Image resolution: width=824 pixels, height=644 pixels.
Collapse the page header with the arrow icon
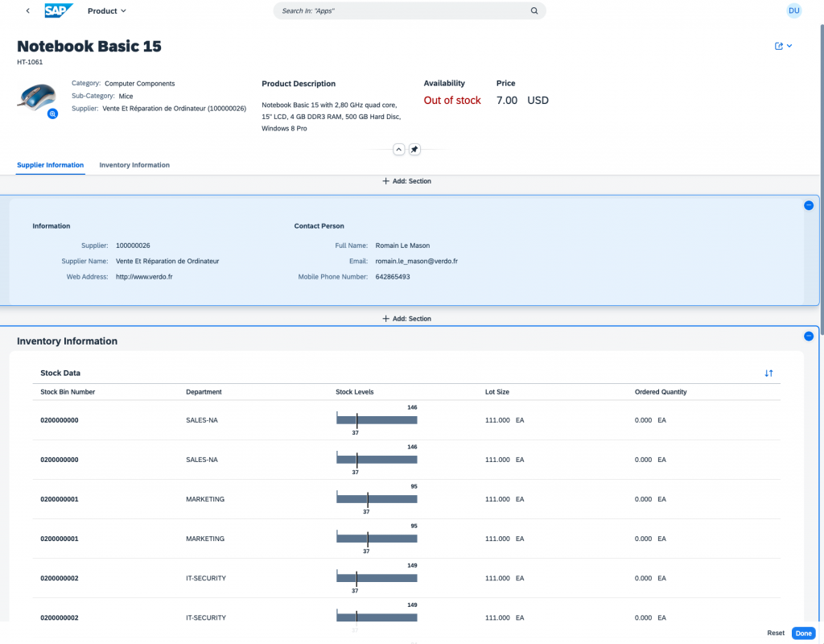point(398,149)
